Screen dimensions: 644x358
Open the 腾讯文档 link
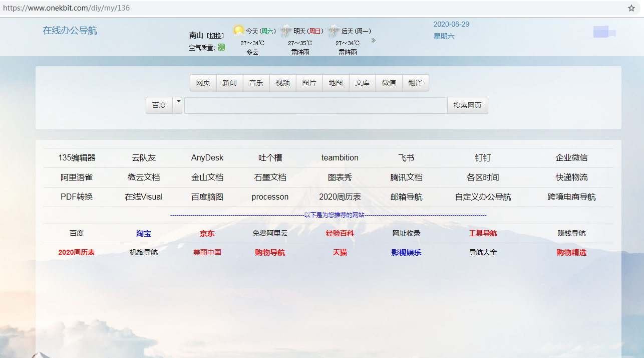click(406, 177)
